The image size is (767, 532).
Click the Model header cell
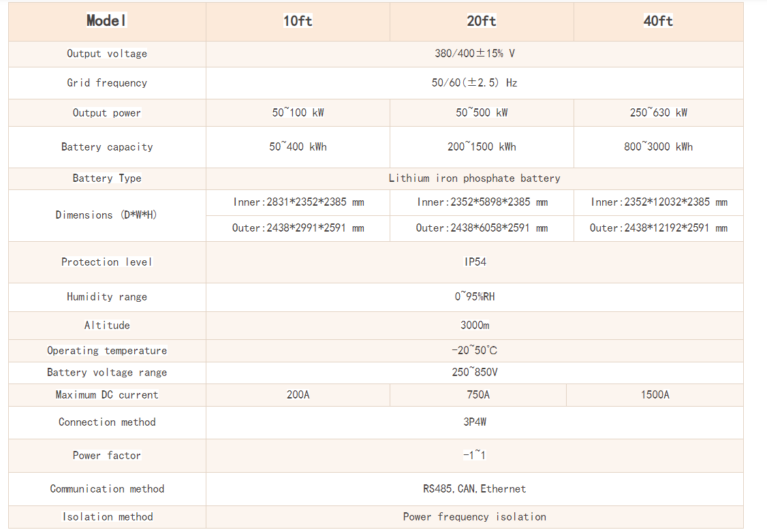tap(107, 21)
